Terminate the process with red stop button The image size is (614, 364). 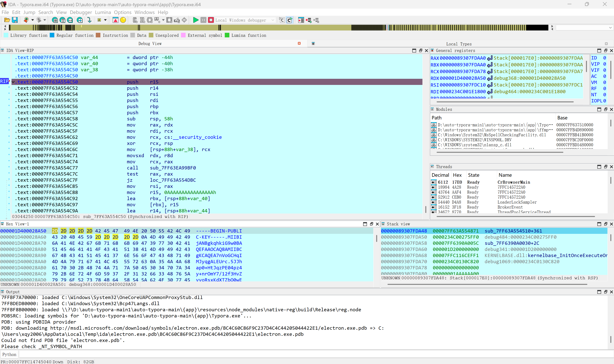211,20
